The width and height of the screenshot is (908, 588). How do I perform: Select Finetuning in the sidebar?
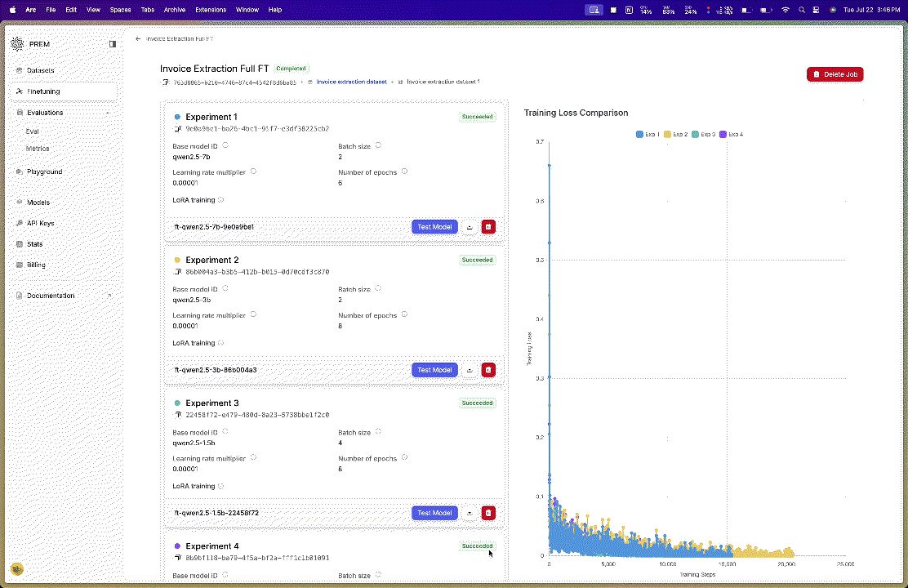64,91
